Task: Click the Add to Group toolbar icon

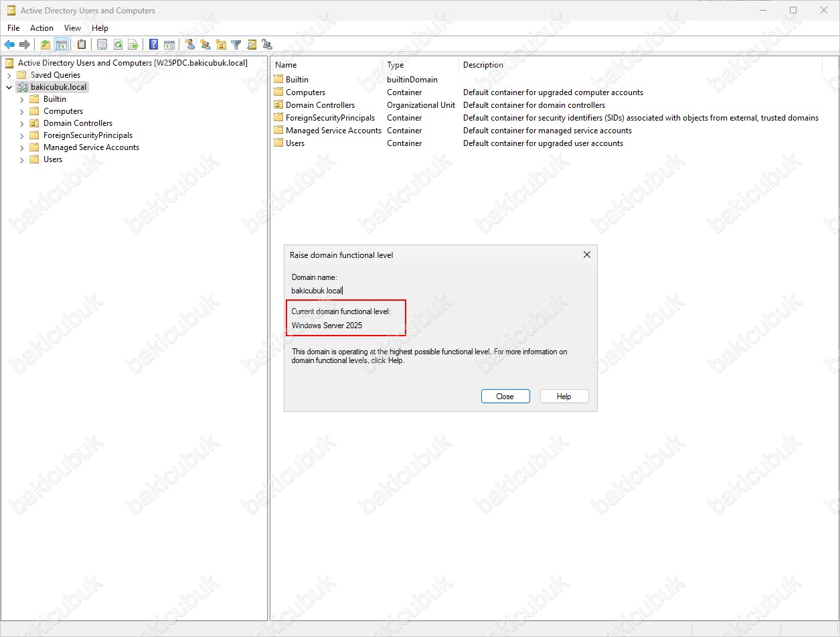Action: click(x=267, y=45)
